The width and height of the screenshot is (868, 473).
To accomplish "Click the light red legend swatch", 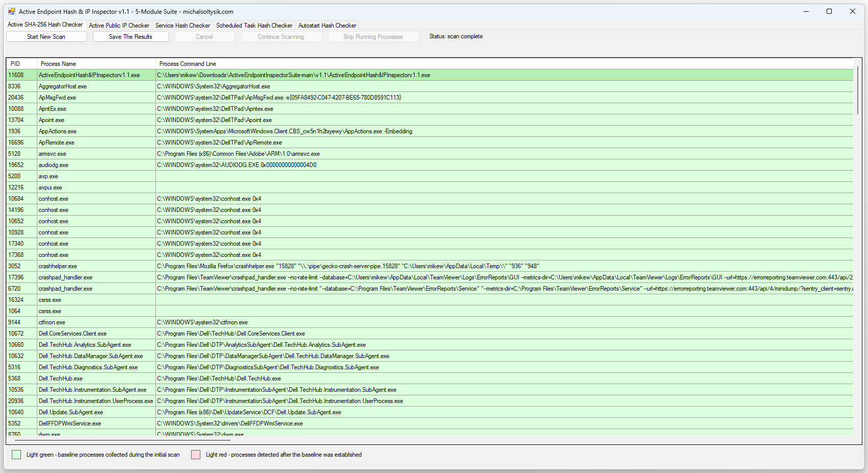I will (196, 455).
